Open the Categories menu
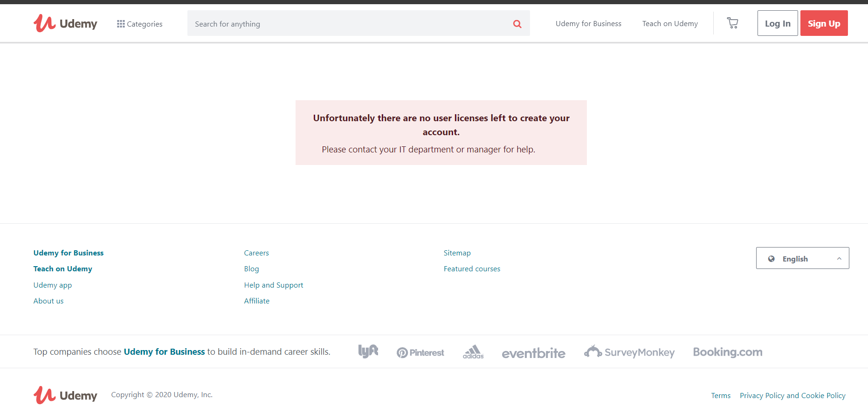Image resolution: width=868 pixels, height=406 pixels. point(139,24)
